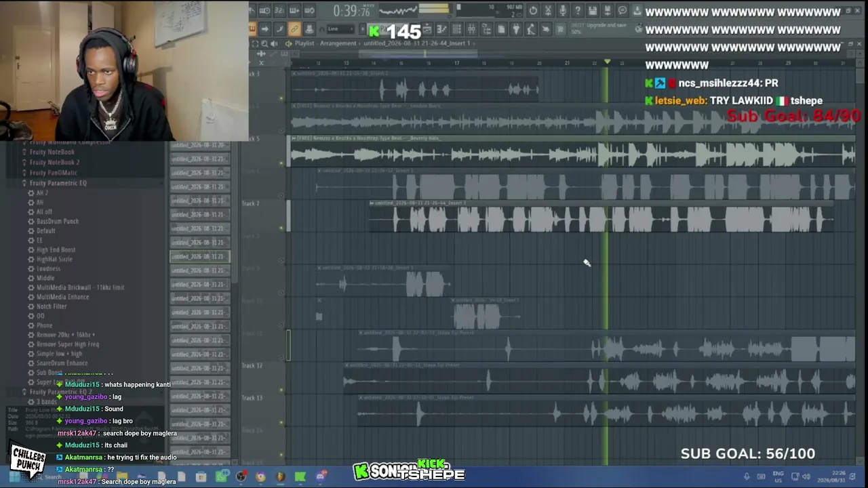Select the BassDrum Punch preset
The image size is (868, 488).
tap(58, 222)
